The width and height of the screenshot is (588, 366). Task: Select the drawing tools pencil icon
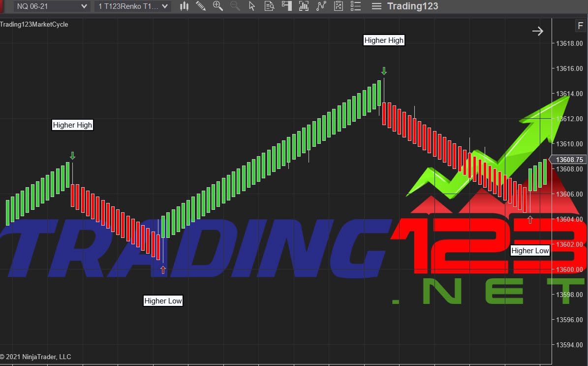coord(201,6)
